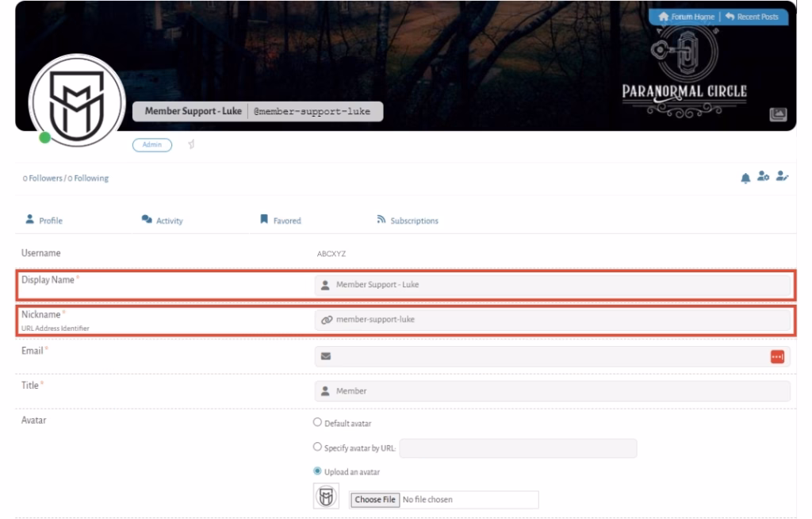812x519 pixels.
Task: Click the user settings gear icon
Action: pyautogui.click(x=763, y=176)
